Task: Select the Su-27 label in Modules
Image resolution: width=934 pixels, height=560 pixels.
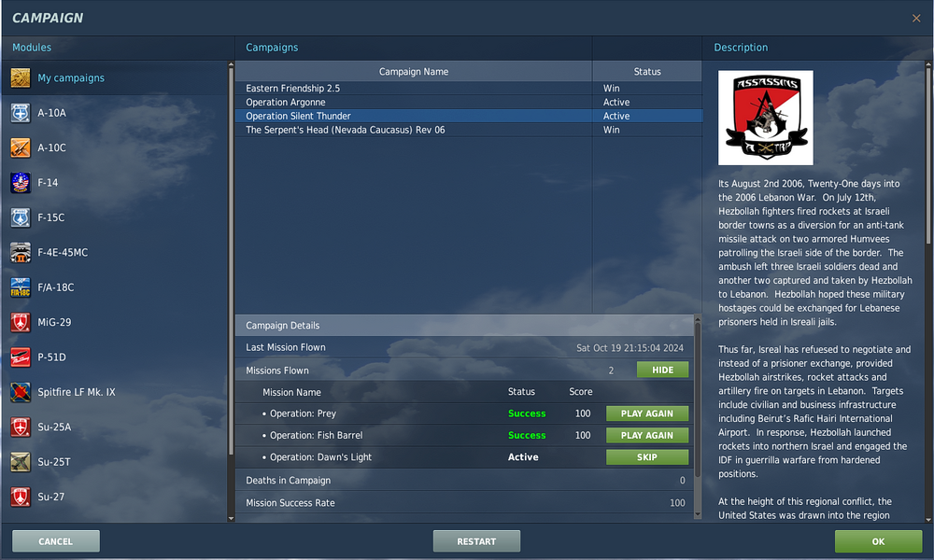Action: tap(50, 497)
